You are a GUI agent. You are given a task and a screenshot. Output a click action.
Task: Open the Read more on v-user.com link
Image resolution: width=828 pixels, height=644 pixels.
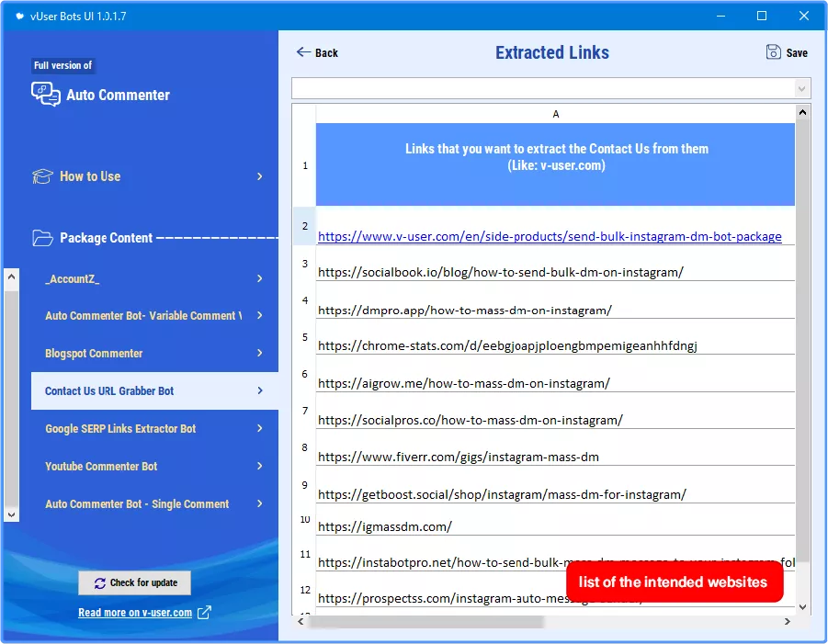[135, 613]
